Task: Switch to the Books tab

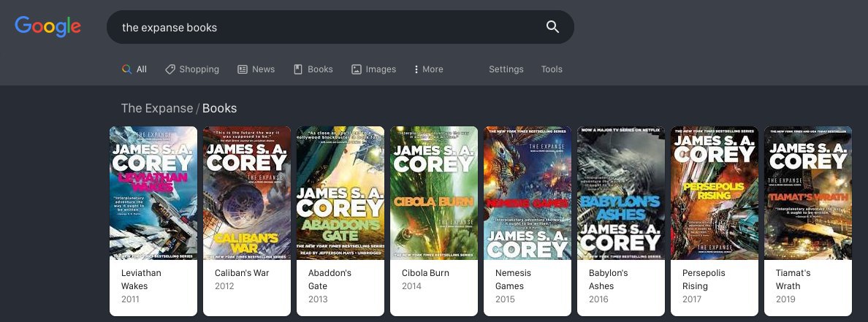Action: click(x=313, y=69)
